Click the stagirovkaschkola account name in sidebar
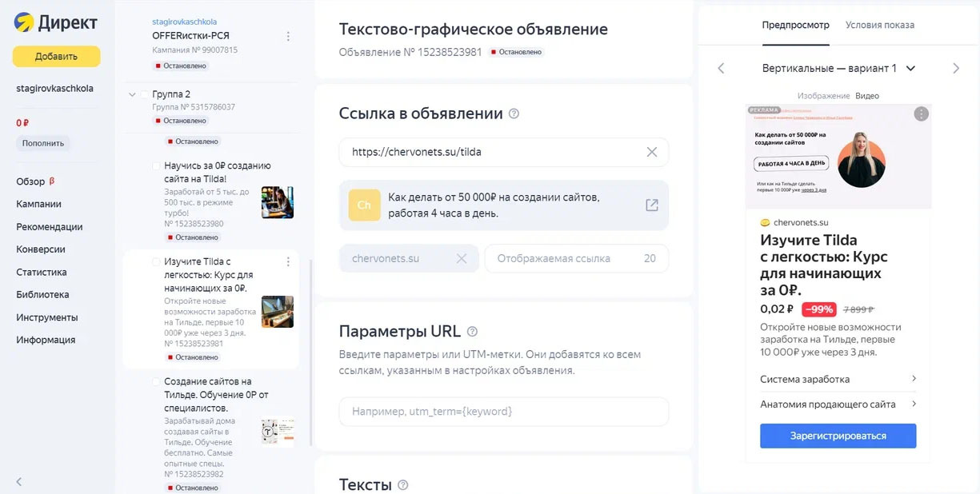Image resolution: width=980 pixels, height=494 pixels. click(x=54, y=89)
